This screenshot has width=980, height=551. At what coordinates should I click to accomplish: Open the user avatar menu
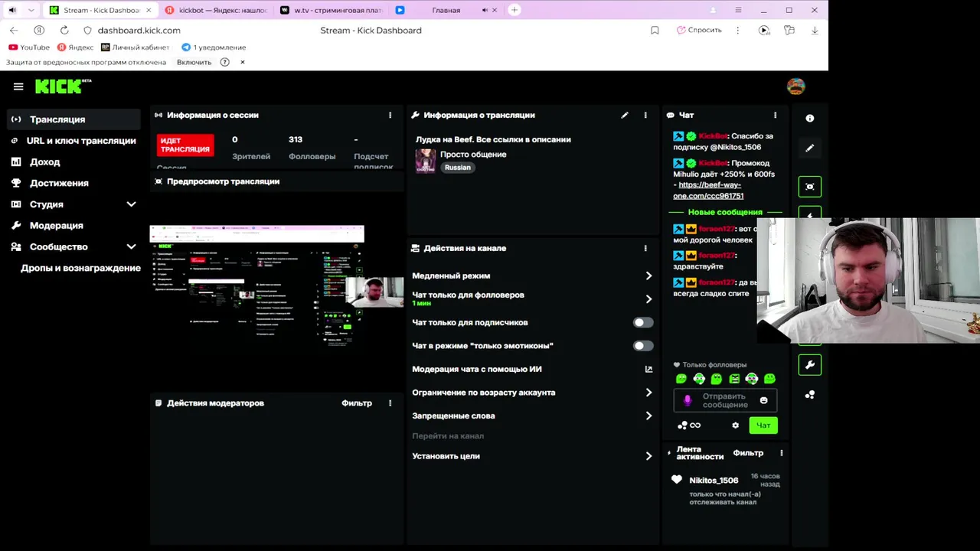(x=796, y=86)
